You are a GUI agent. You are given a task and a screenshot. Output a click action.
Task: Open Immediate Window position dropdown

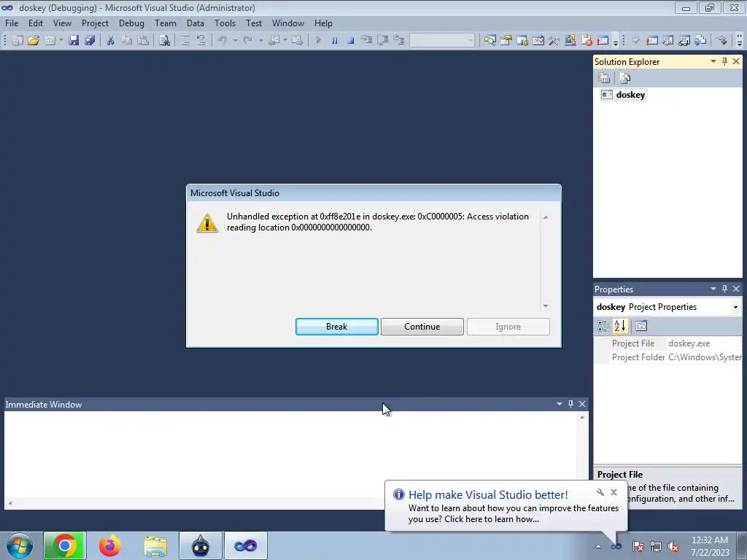point(560,404)
